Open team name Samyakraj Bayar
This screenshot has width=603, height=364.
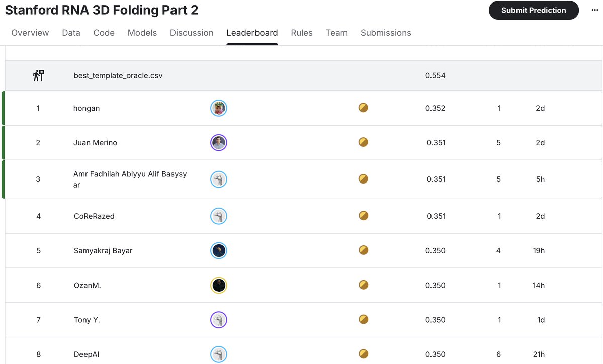click(103, 250)
